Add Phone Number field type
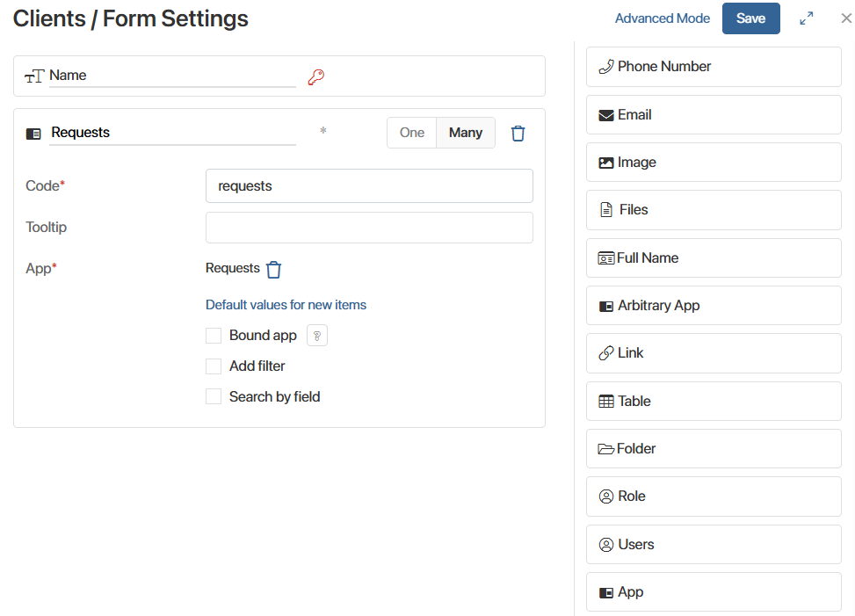 click(x=713, y=67)
